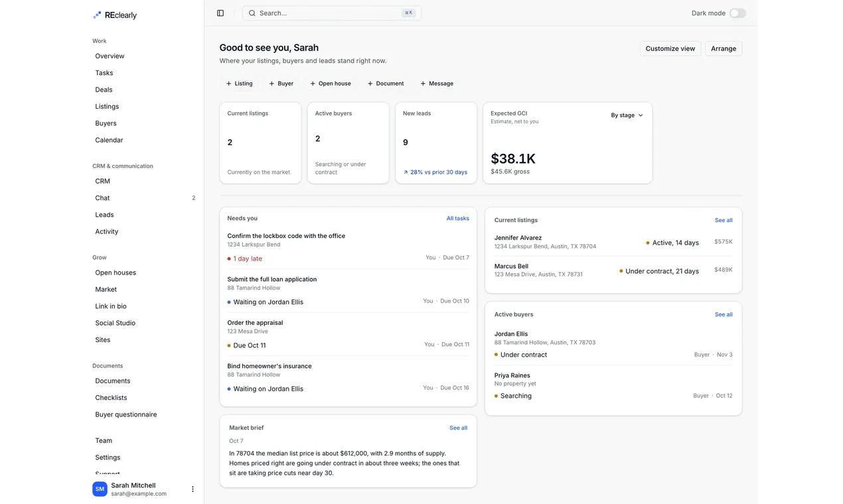Add a new Buyer
The width and height of the screenshot is (843, 504).
[x=281, y=84]
